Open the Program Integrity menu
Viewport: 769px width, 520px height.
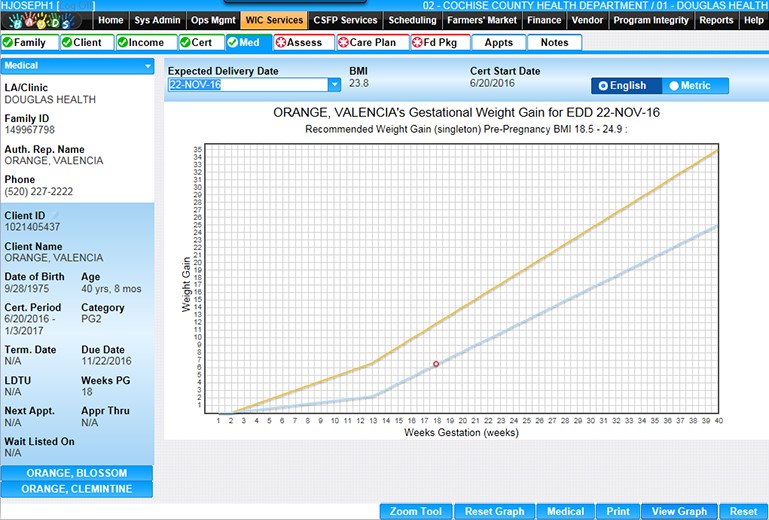coord(652,20)
